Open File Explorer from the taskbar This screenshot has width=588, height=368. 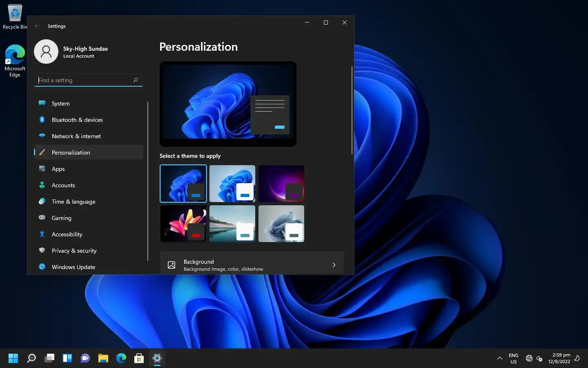pos(103,359)
